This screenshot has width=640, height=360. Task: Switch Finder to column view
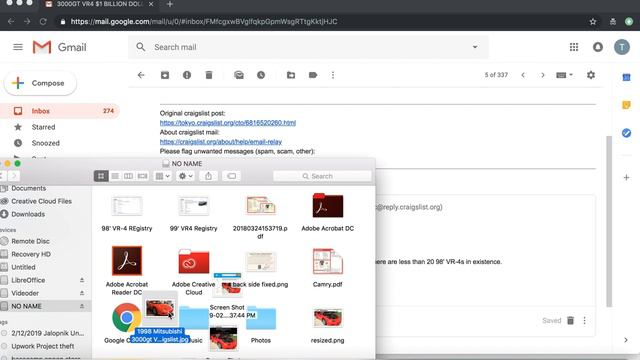point(129,176)
